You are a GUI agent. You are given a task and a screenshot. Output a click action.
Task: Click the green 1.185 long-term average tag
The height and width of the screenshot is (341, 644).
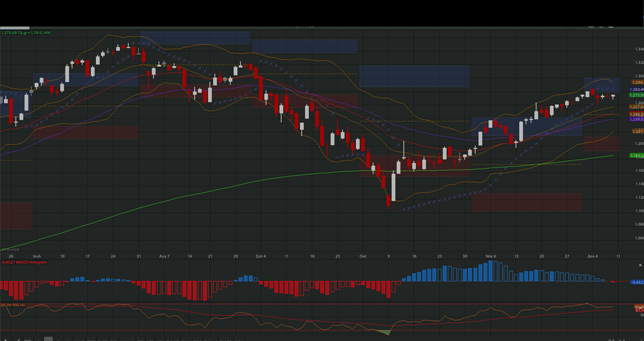click(x=637, y=155)
